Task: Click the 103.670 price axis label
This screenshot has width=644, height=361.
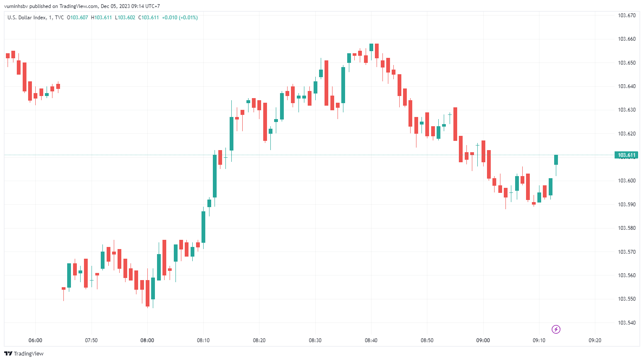Action: [626, 16]
